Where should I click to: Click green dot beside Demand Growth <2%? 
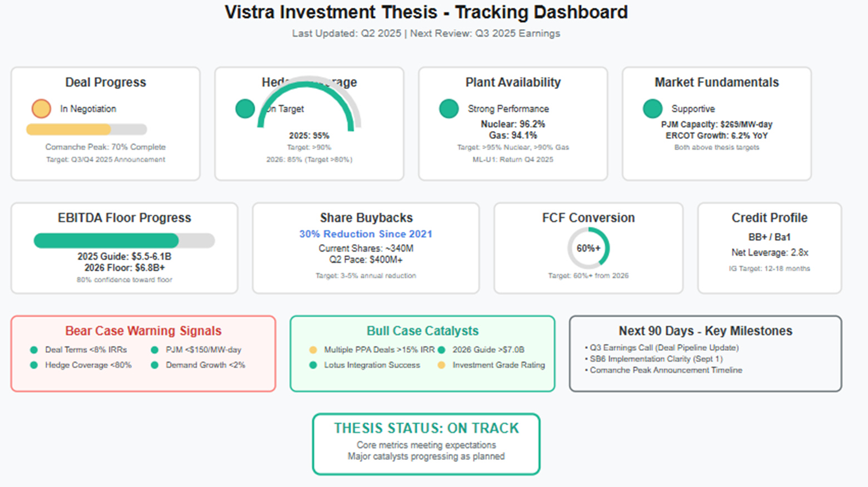pyautogui.click(x=155, y=365)
